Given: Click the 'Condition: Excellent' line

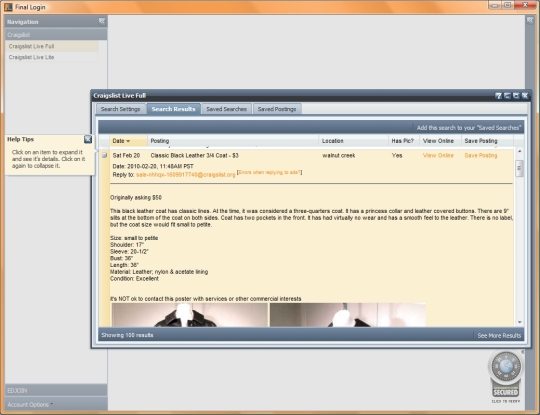Looking at the screenshot, I should pyautogui.click(x=134, y=279).
